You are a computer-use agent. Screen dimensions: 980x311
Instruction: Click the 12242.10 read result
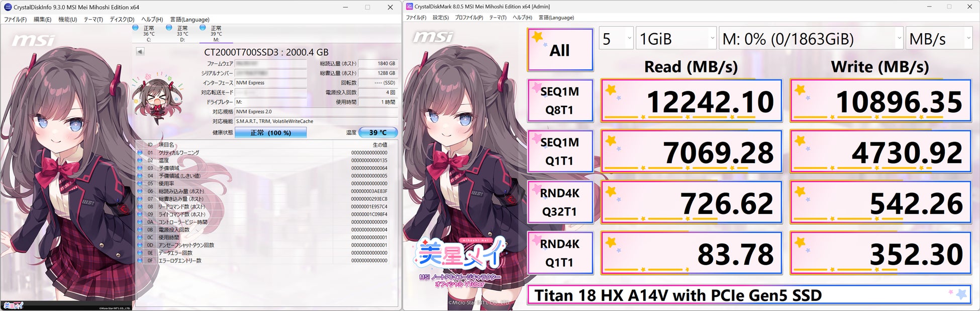click(x=691, y=101)
